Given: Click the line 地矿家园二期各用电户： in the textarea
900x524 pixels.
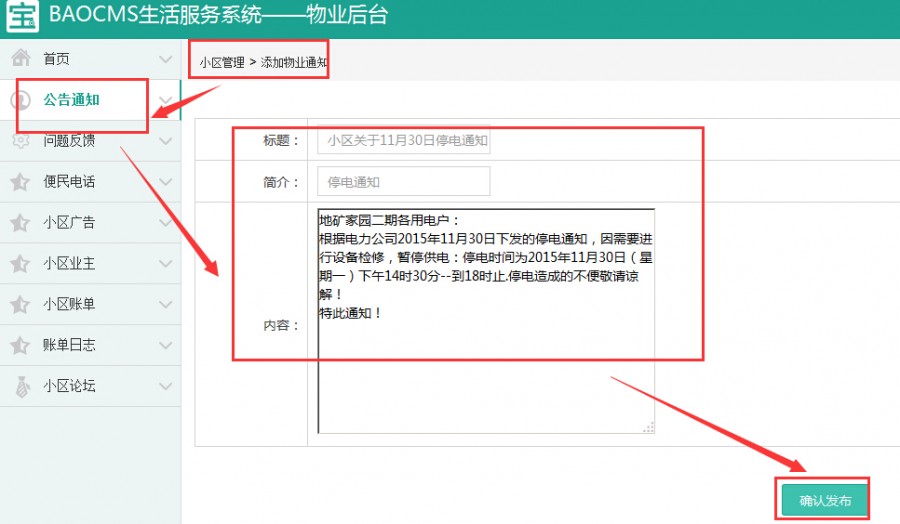Looking at the screenshot, I should tap(390, 220).
